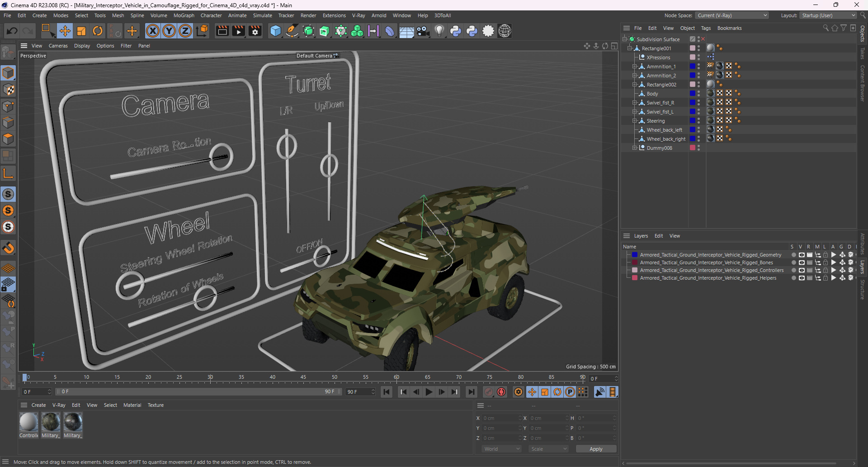
Task: Toggle Y axis lock
Action: [169, 31]
